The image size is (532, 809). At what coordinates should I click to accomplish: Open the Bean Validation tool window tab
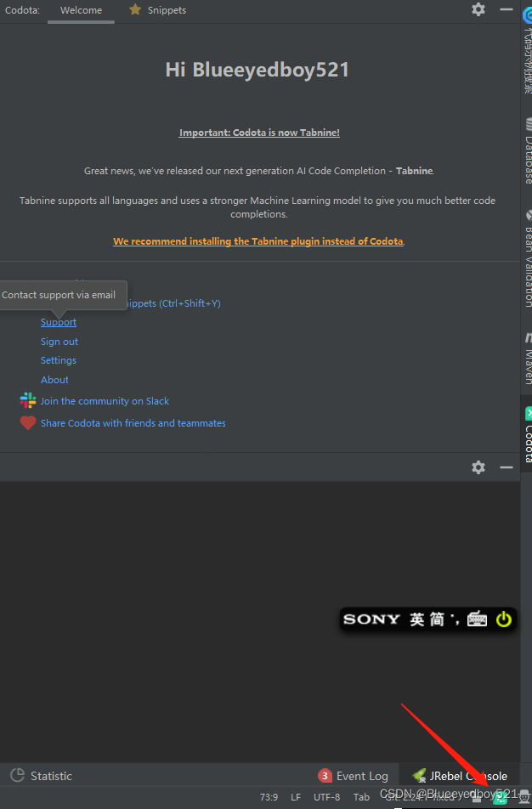(528, 258)
